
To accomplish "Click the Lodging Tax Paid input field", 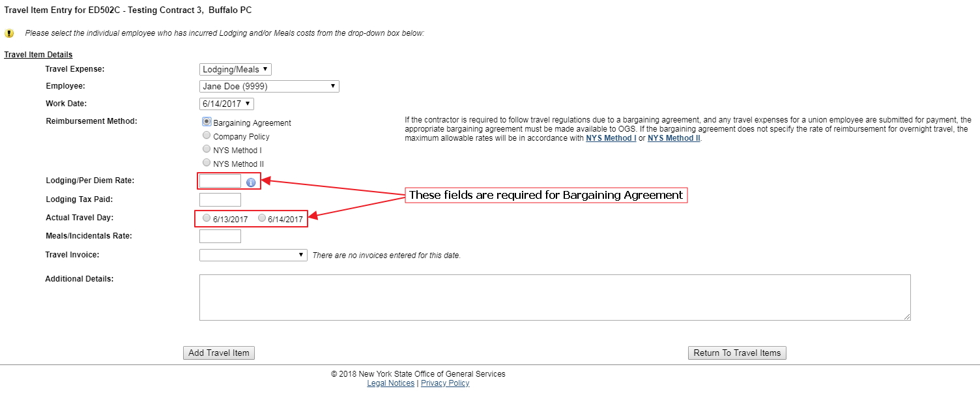I will [x=220, y=199].
